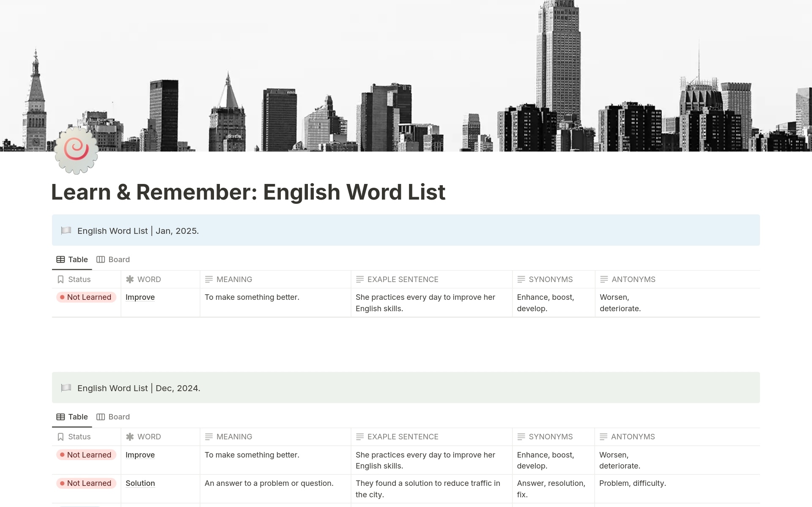The image size is (812, 507).
Task: Click flag icon in Dec, 2024 callout
Action: [66, 388]
